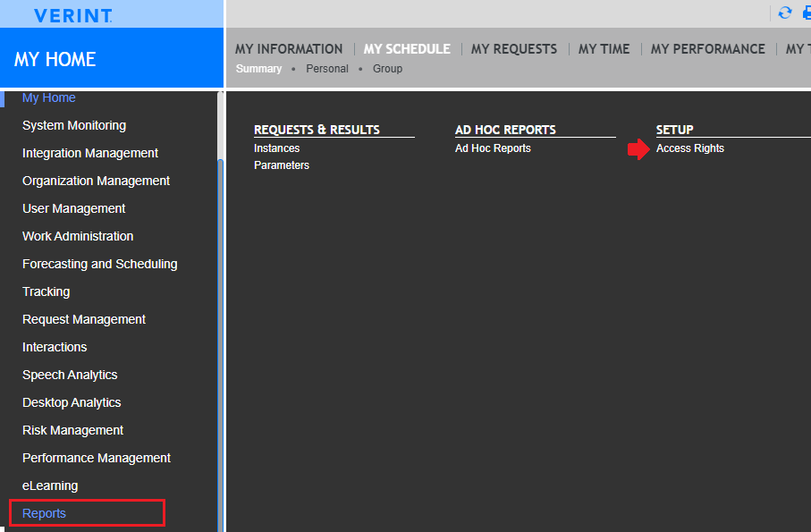
Task: Click the refresh icon at top right
Action: click(784, 13)
